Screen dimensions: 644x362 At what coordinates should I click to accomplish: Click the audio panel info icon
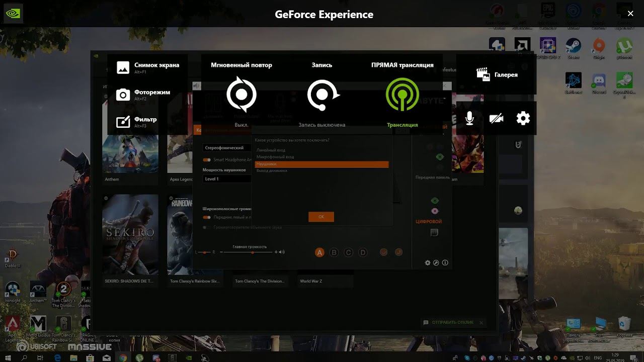pos(445,262)
